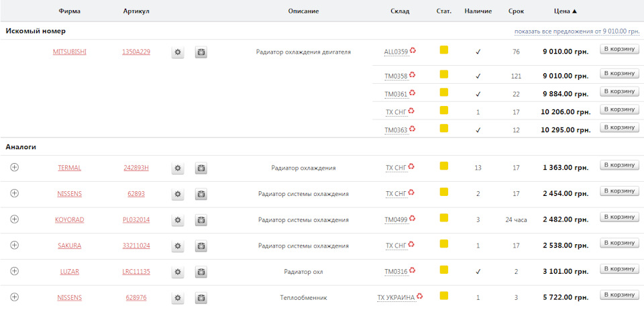View photo of KOYORAD PL032014
This screenshot has width=644, height=312.
pyautogui.click(x=201, y=220)
